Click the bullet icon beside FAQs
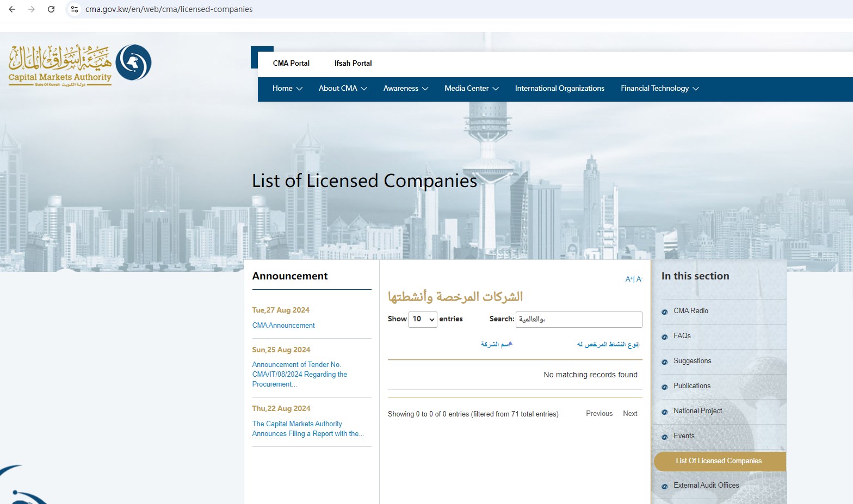The image size is (853, 504). coord(664,337)
